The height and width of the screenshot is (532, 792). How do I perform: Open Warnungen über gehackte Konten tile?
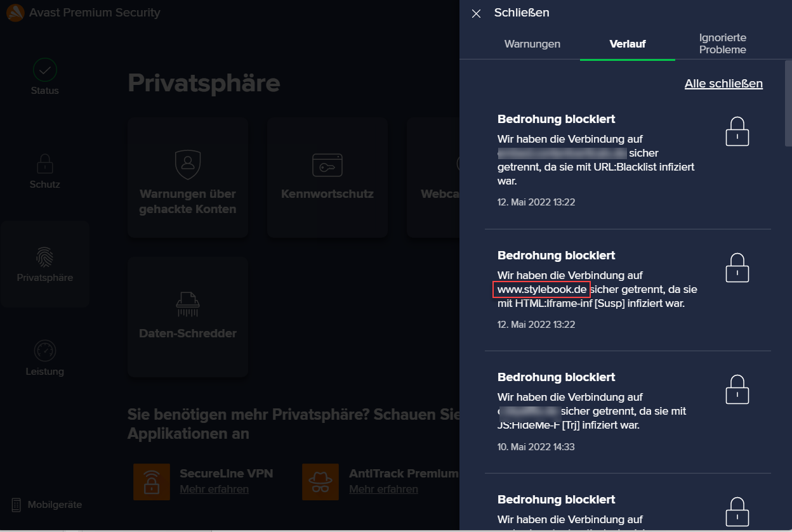(x=187, y=178)
